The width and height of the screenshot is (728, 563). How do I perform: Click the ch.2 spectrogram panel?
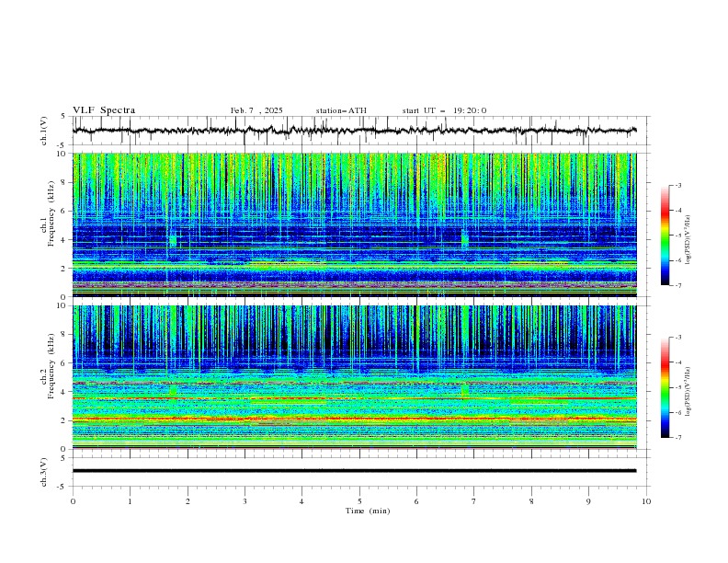354,377
